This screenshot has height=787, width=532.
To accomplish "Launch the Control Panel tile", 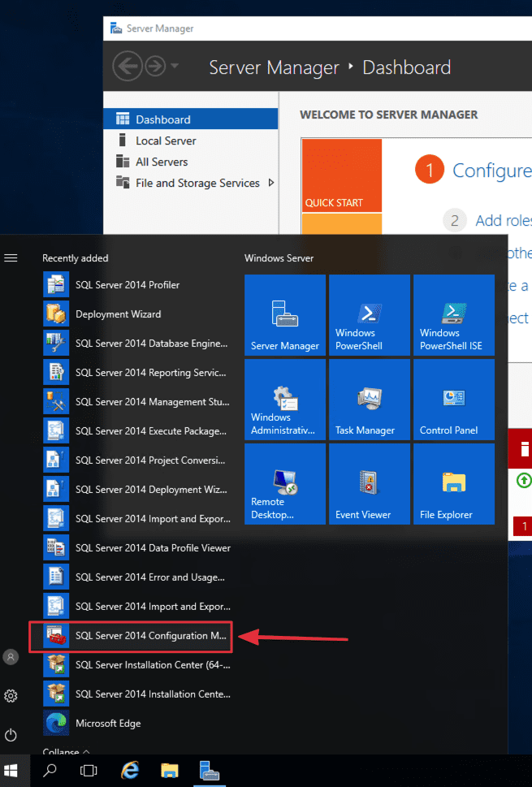I will click(x=454, y=400).
